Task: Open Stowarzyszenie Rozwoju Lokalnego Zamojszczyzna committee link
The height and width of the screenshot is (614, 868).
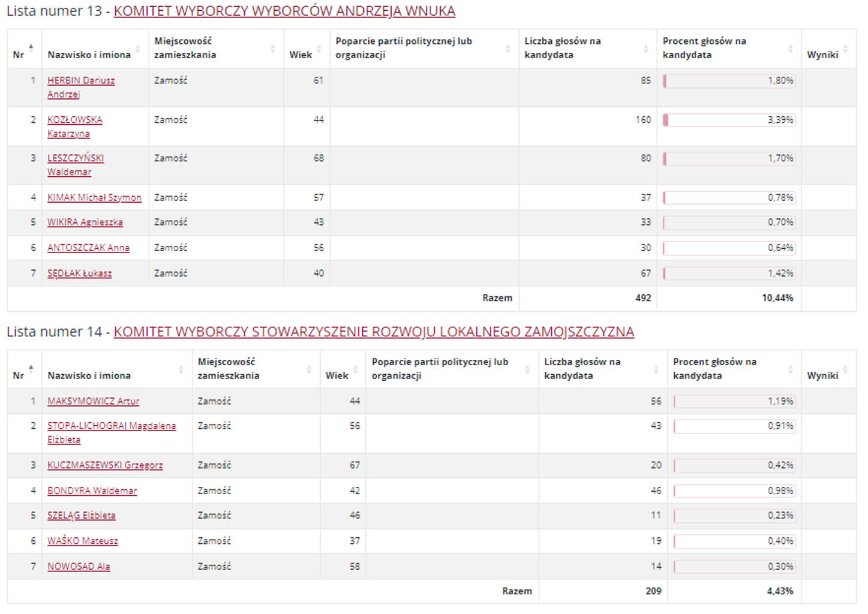Action: [374, 332]
